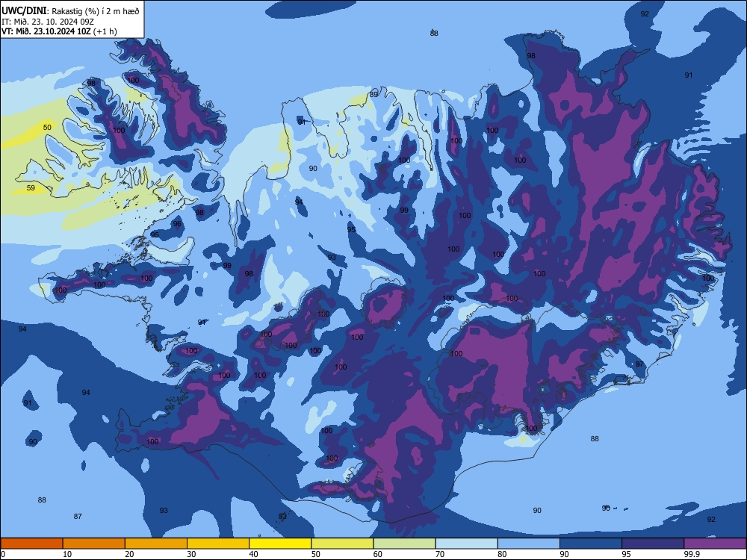Select the 'IT: Mið. 23. 10. 2024 09Z' line
Screen dimensions: 747x560
pos(48,22)
